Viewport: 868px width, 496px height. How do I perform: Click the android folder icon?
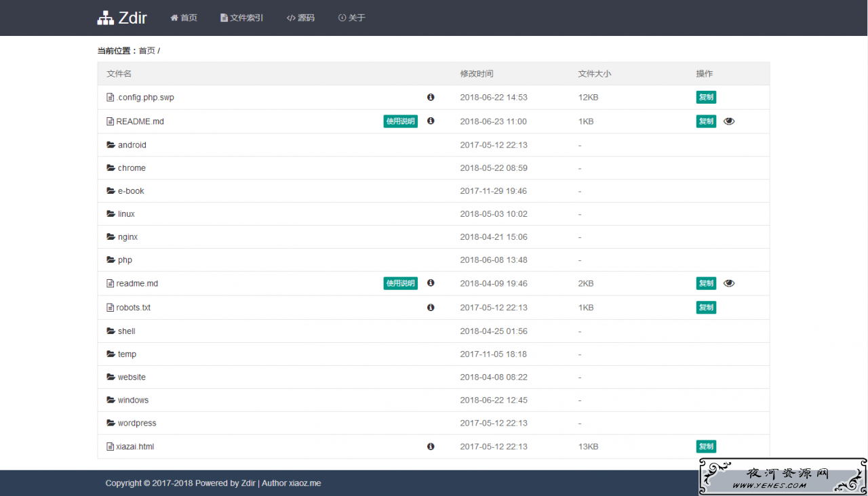[111, 145]
